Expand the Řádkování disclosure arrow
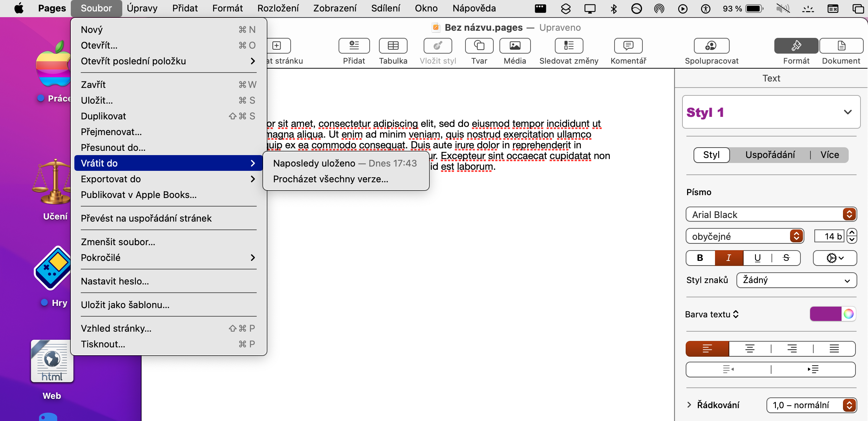 tap(689, 405)
